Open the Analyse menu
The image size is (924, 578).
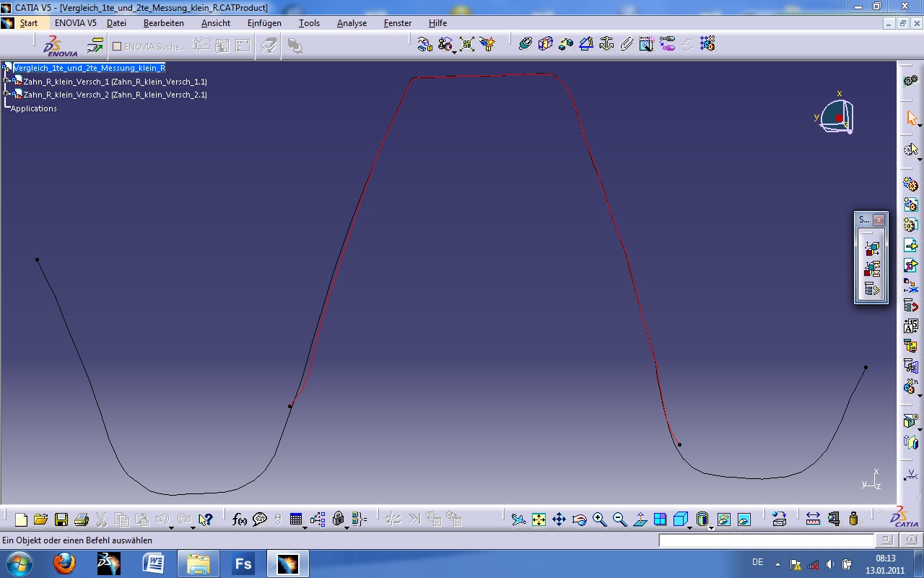click(352, 23)
